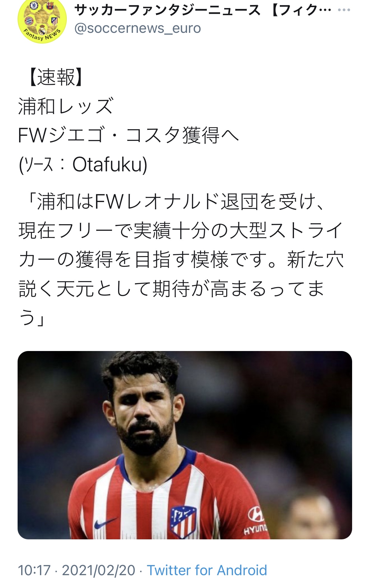Viewport: 370px width, 588px height.
Task: Select the 【速報】 headline text
Action: [x=56, y=77]
